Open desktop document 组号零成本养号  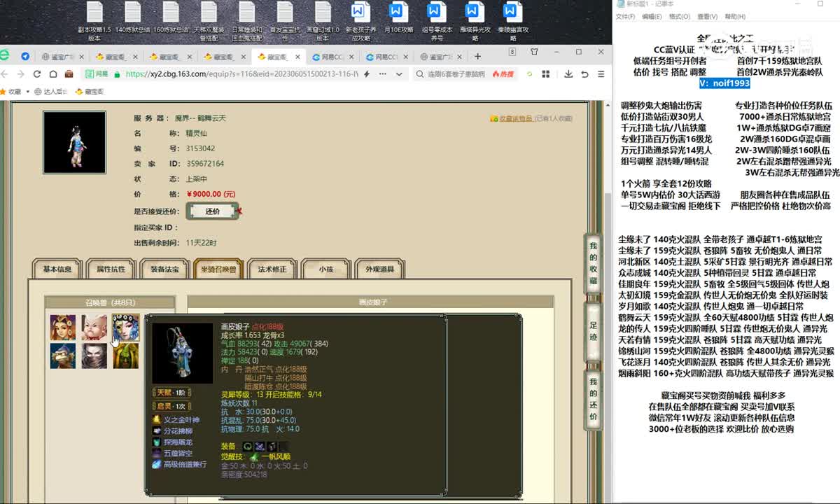pyautogui.click(x=436, y=22)
